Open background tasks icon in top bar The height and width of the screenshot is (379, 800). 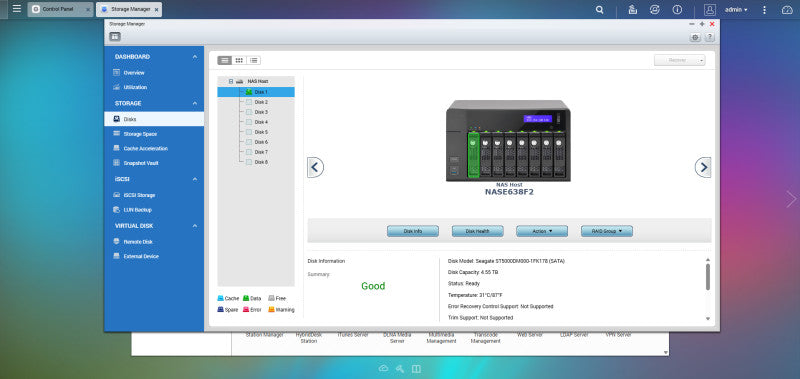pyautogui.click(x=633, y=10)
